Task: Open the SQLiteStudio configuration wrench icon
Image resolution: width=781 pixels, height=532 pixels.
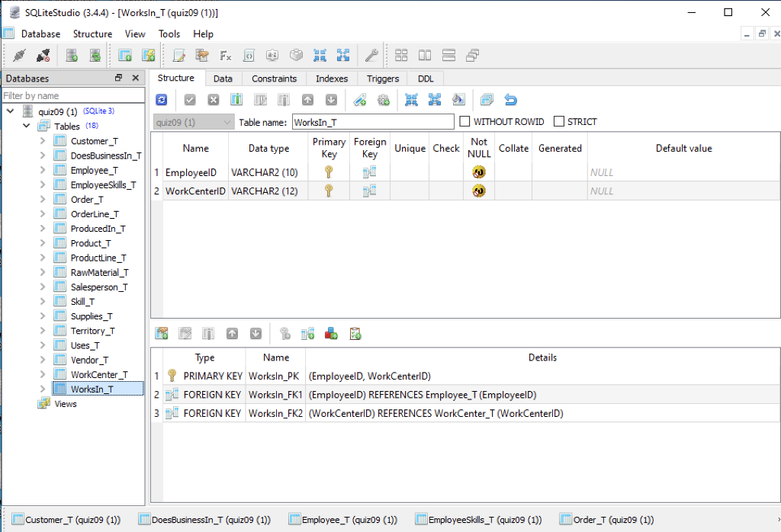Action: point(371,55)
